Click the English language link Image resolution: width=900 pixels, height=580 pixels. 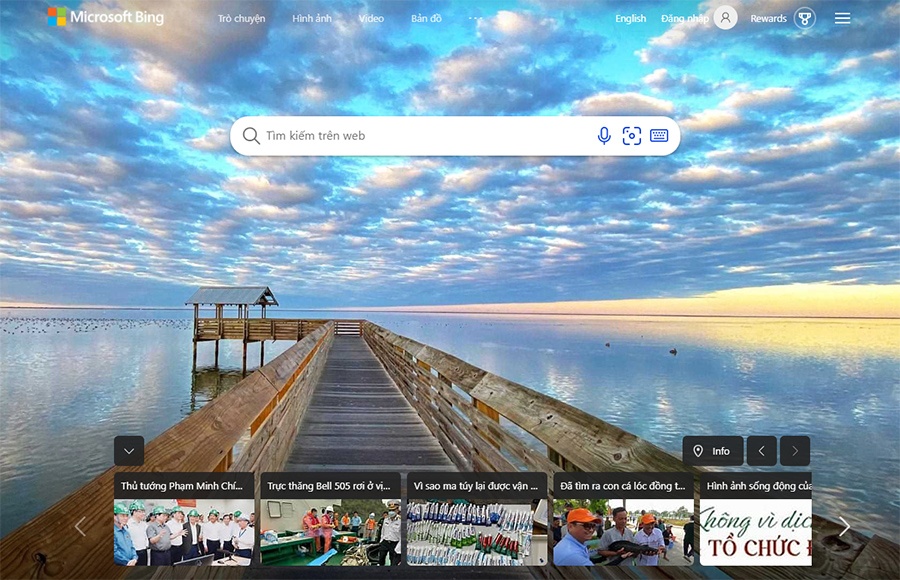(x=630, y=18)
